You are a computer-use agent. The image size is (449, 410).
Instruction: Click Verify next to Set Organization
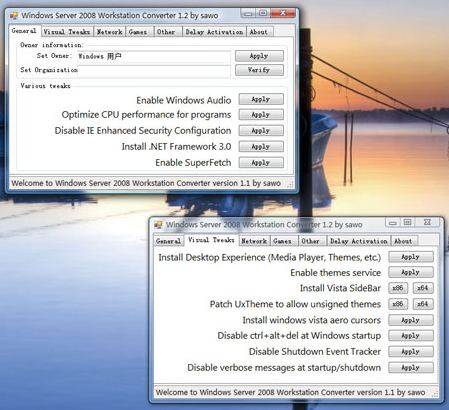[259, 70]
